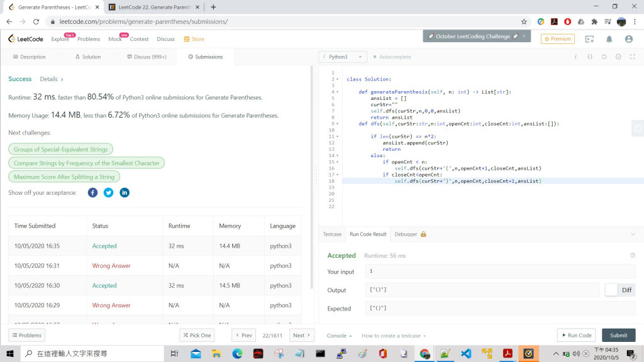Go to Next problem

click(301, 336)
